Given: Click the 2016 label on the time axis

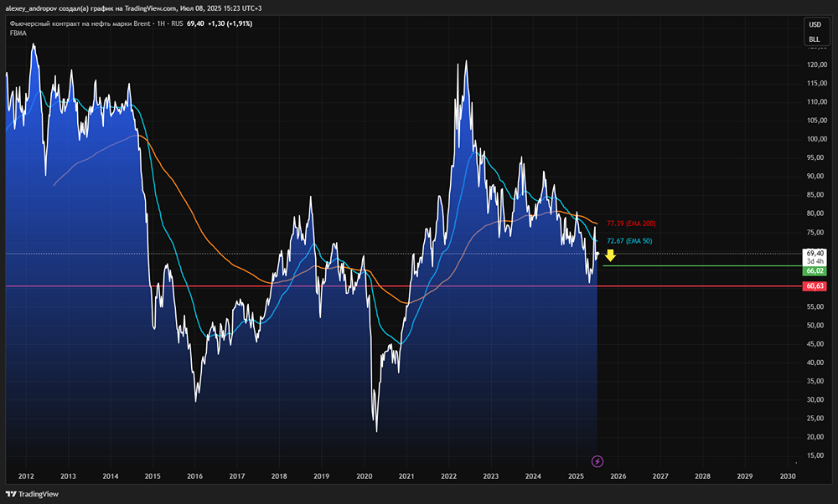Looking at the screenshot, I should [195, 476].
